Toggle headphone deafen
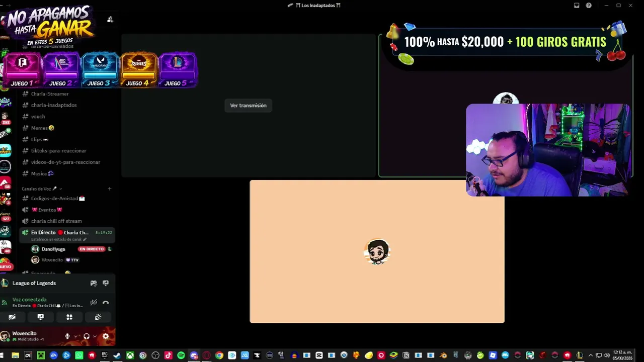The width and height of the screenshot is (644, 362). point(87,336)
